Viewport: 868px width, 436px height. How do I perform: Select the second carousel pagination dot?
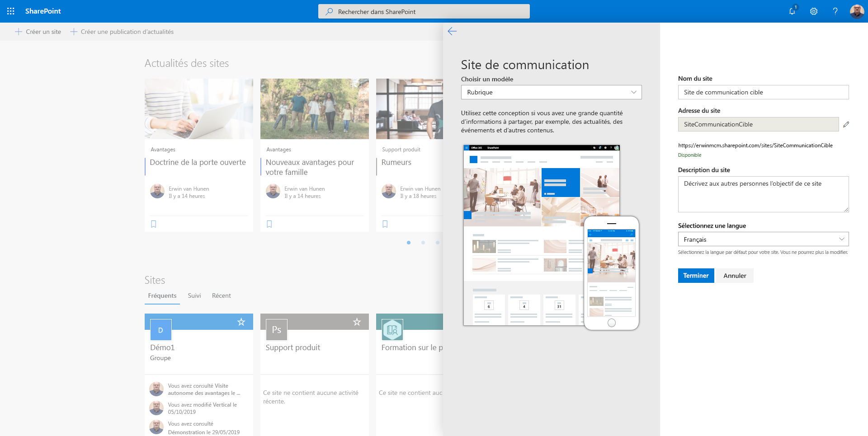[x=423, y=243]
